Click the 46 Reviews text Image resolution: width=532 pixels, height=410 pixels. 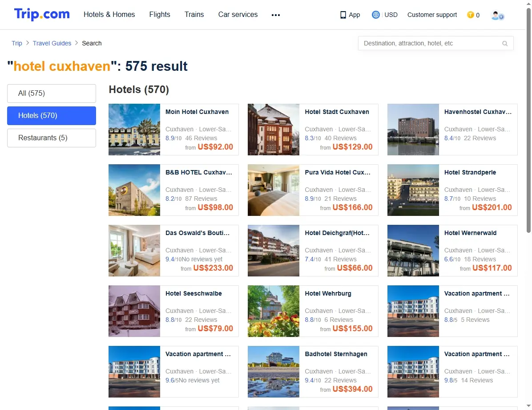(201, 138)
